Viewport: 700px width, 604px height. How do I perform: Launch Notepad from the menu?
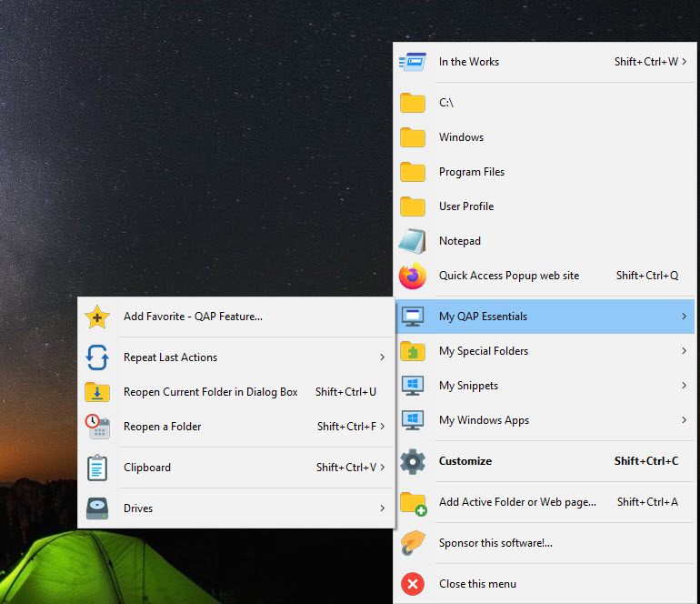545,241
